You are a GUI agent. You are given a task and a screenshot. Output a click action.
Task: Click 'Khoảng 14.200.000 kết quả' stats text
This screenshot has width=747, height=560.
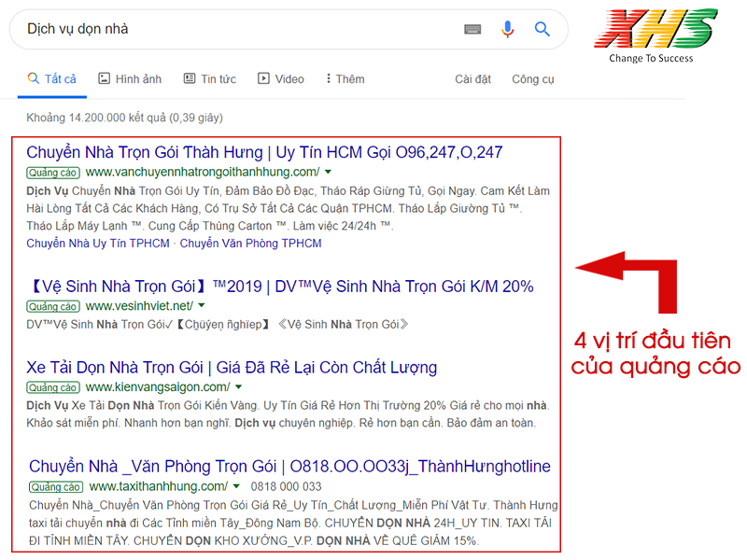coord(124,118)
